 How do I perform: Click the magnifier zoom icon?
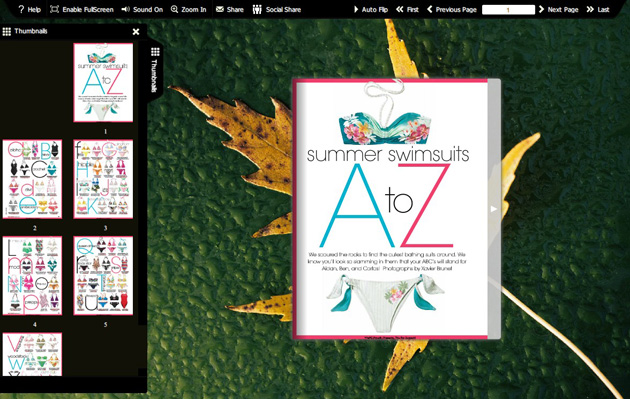tap(174, 9)
